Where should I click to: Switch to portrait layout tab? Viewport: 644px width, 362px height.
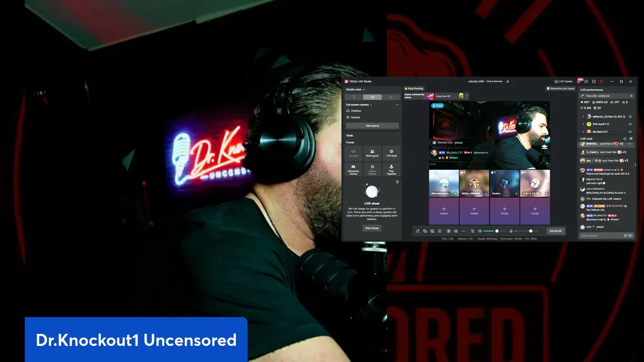(354, 97)
